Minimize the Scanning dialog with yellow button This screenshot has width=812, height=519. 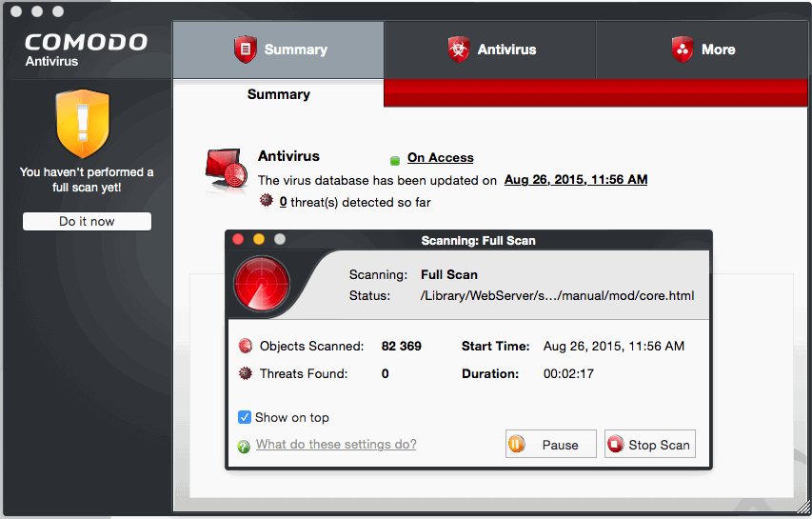259,239
